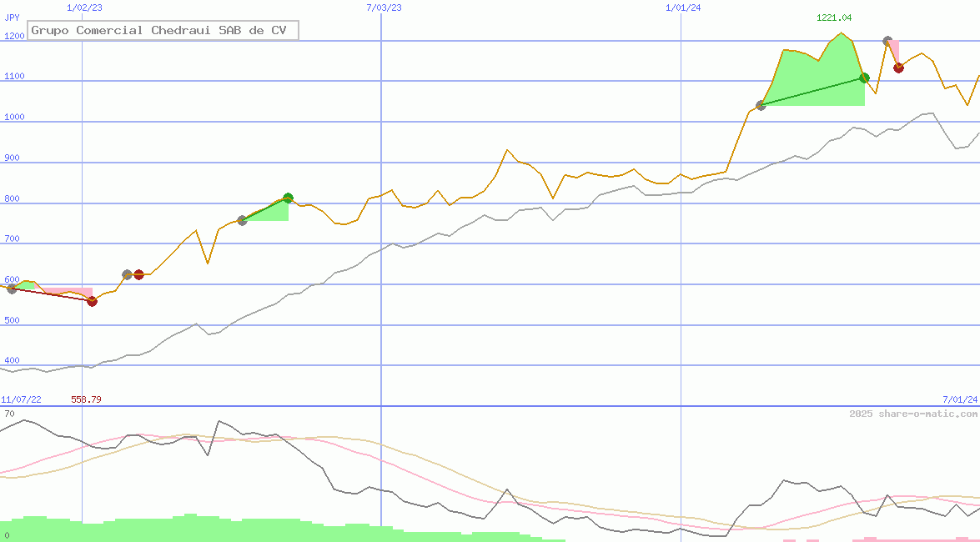Click the 1/01/24 date label
The image size is (980, 542).
click(x=683, y=8)
